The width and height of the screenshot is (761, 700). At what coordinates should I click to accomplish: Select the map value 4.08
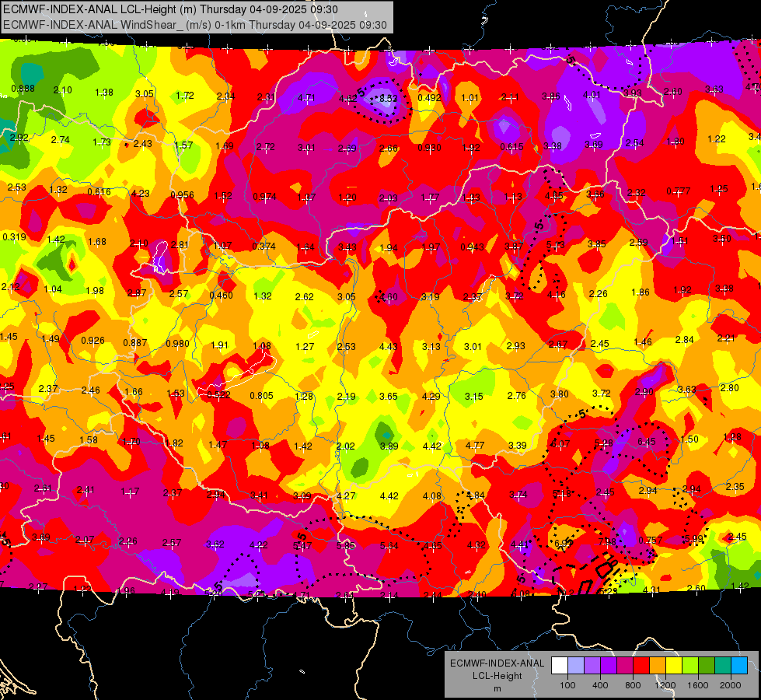pyautogui.click(x=432, y=496)
